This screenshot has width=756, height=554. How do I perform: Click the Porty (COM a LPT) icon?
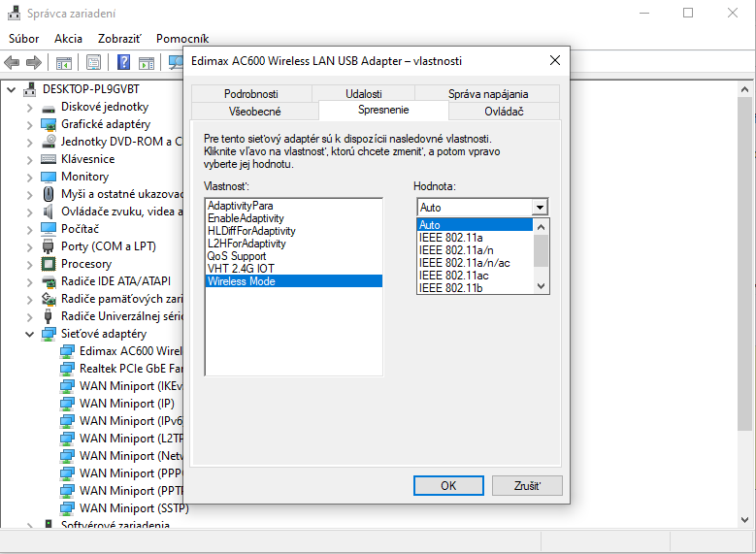click(x=48, y=246)
